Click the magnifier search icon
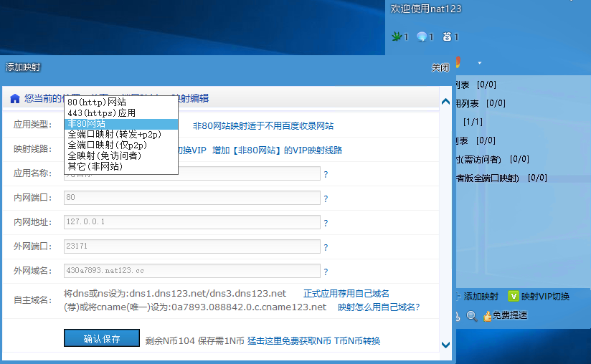This screenshot has height=364, width=591. [471, 315]
